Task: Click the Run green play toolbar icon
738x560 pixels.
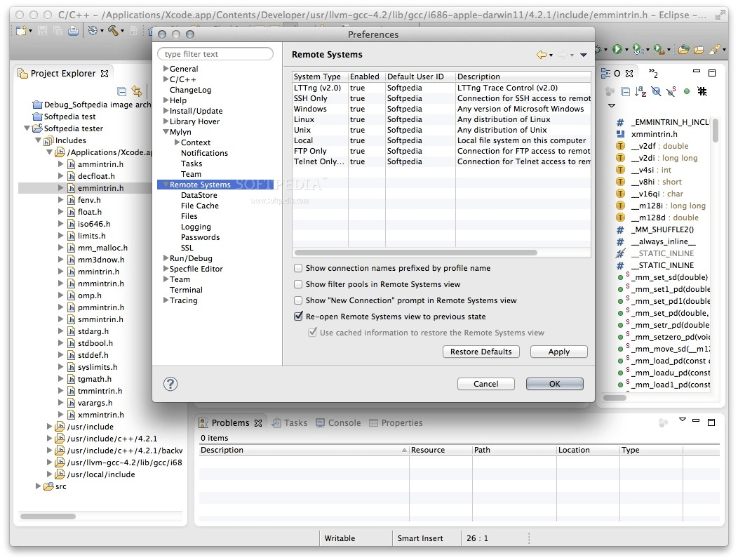Action: point(617,49)
